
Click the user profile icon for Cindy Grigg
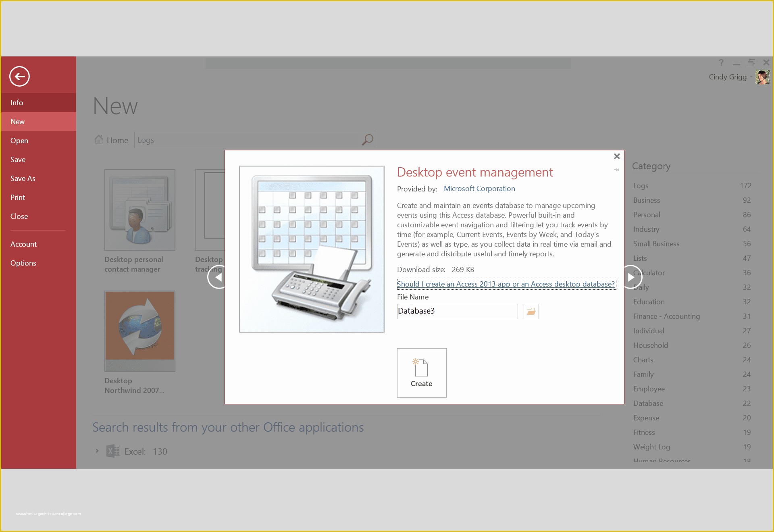pos(762,77)
